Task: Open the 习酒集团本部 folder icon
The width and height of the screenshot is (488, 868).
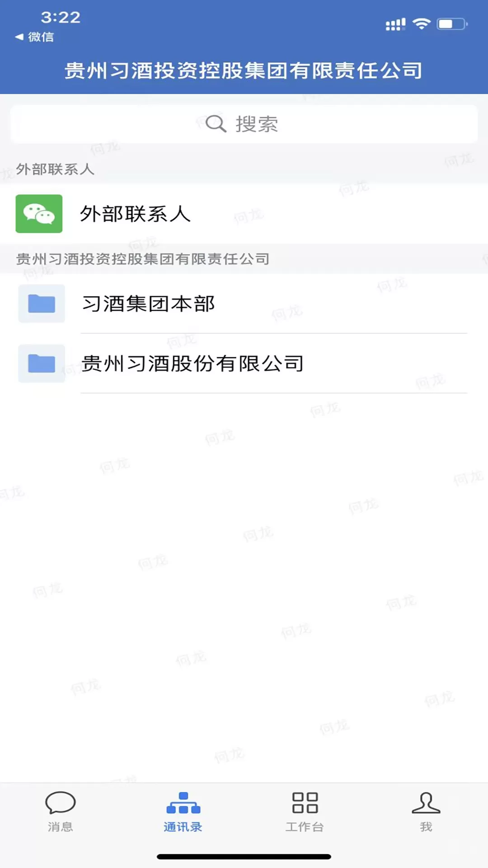Action: (x=42, y=303)
